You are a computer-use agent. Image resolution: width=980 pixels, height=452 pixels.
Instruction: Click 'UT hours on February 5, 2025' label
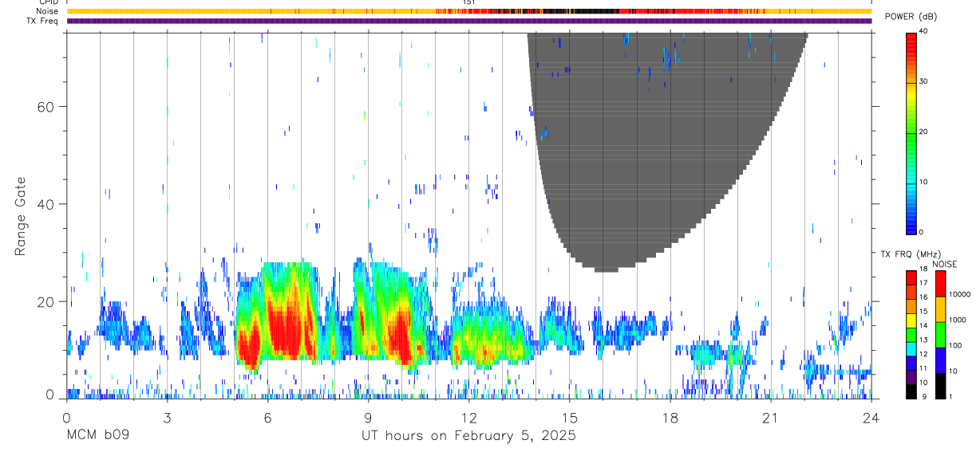pos(469,436)
